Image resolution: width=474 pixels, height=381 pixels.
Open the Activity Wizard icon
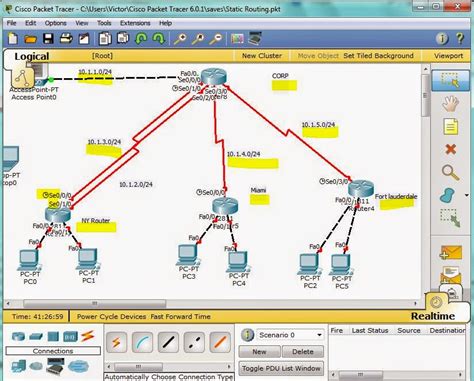point(84,39)
